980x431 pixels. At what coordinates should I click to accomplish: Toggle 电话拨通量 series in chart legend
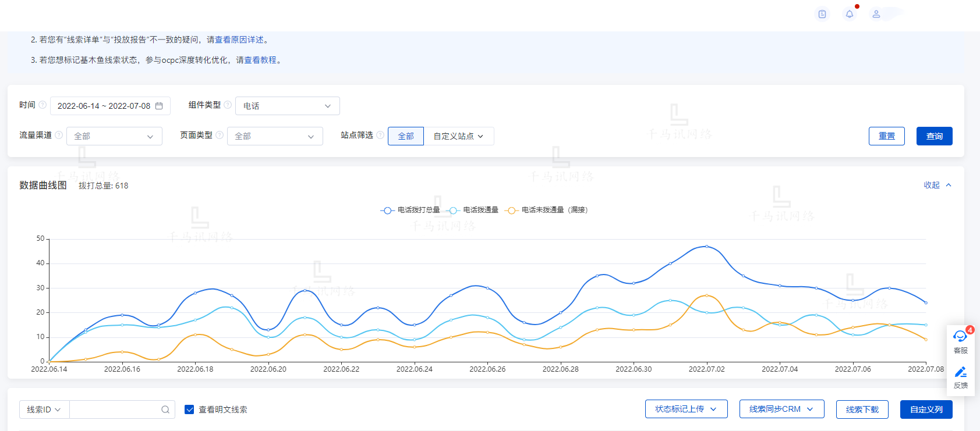[474, 210]
